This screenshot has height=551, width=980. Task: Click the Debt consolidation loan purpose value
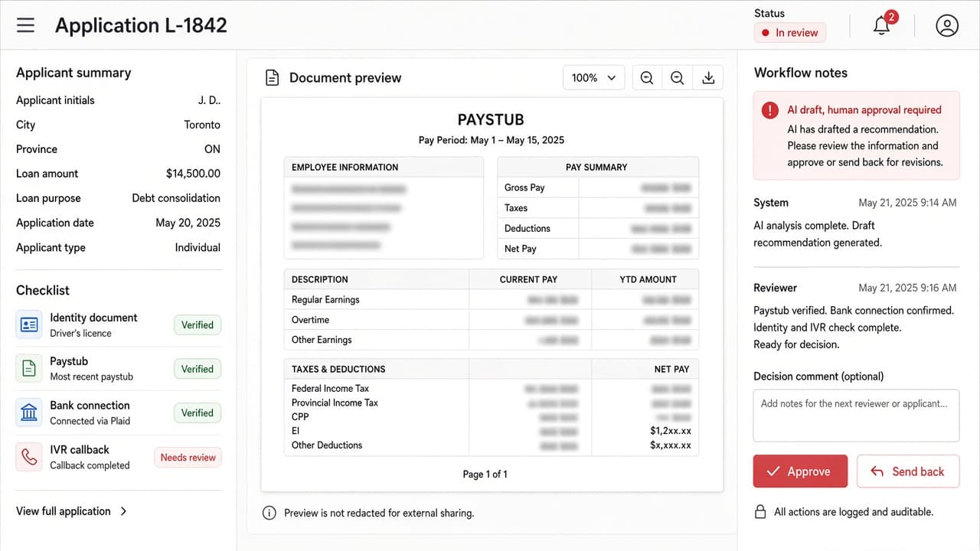pos(176,198)
